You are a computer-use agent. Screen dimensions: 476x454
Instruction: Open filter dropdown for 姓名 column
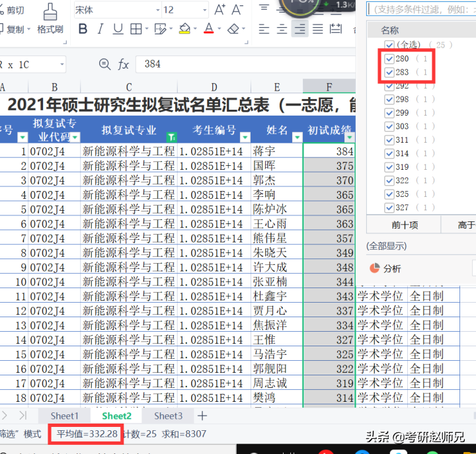[297, 137]
